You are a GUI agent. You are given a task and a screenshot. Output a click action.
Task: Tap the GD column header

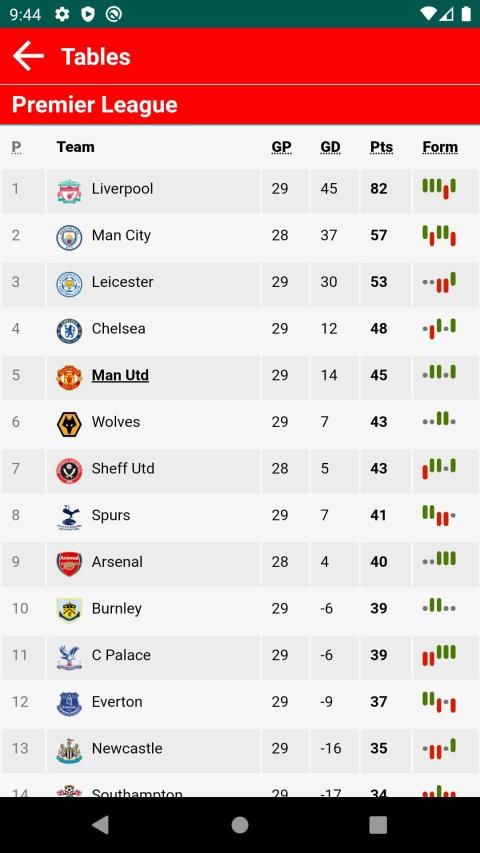pyautogui.click(x=330, y=147)
